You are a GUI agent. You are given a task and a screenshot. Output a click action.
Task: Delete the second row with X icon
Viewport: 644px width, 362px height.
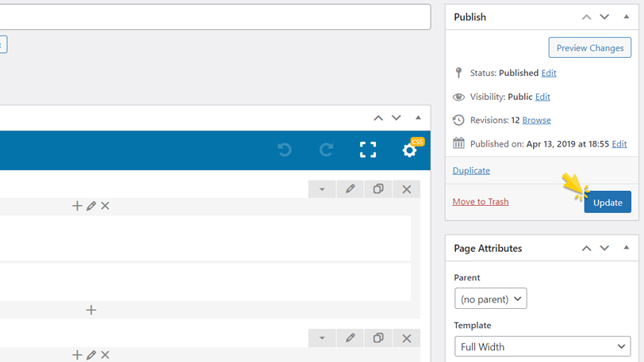click(x=407, y=338)
